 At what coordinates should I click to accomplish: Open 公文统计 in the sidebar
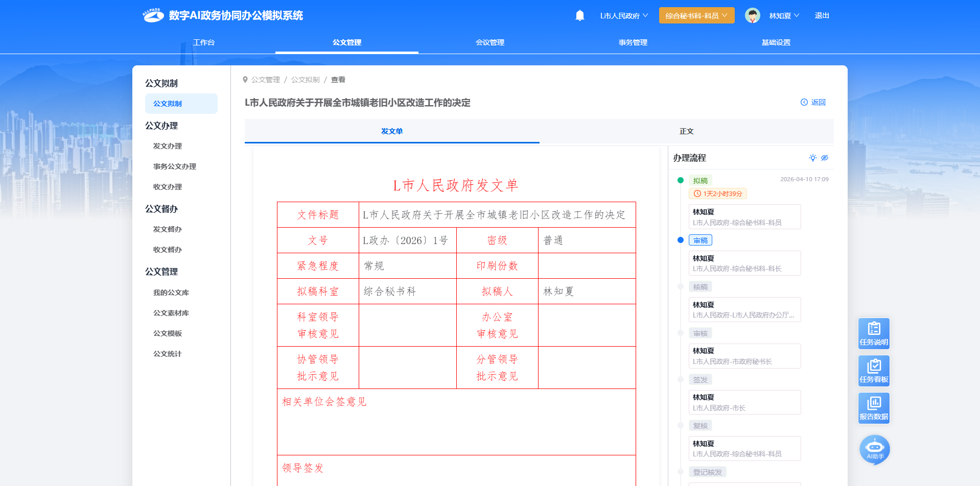168,354
